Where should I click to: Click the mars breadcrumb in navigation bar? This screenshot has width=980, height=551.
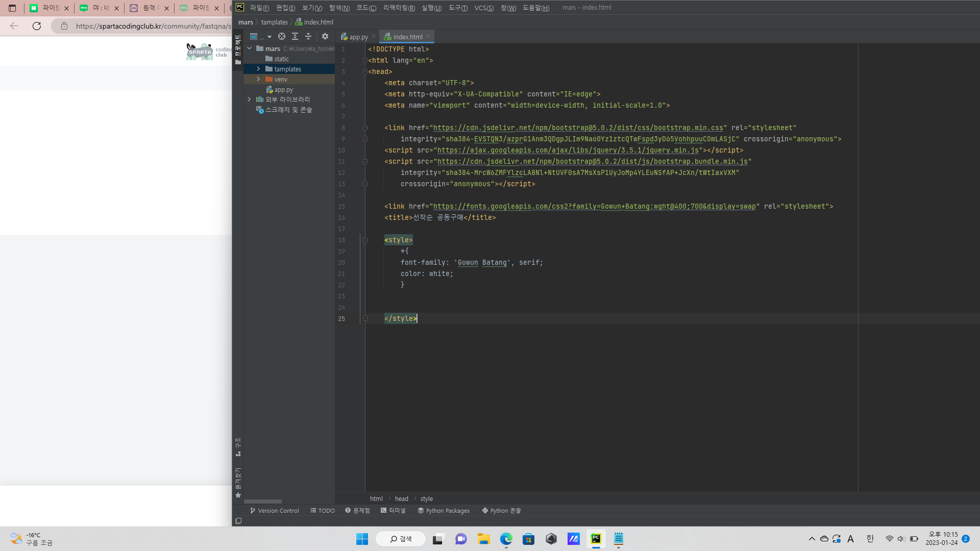click(x=246, y=22)
